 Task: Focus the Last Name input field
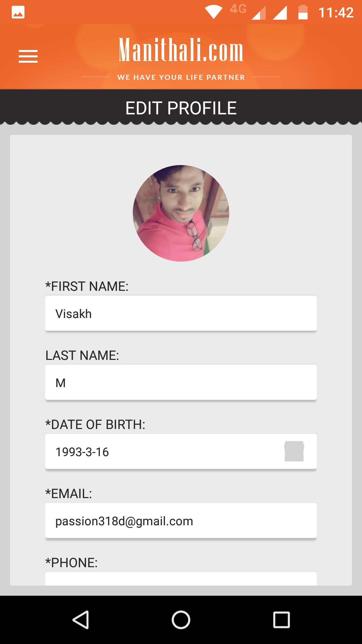181,382
